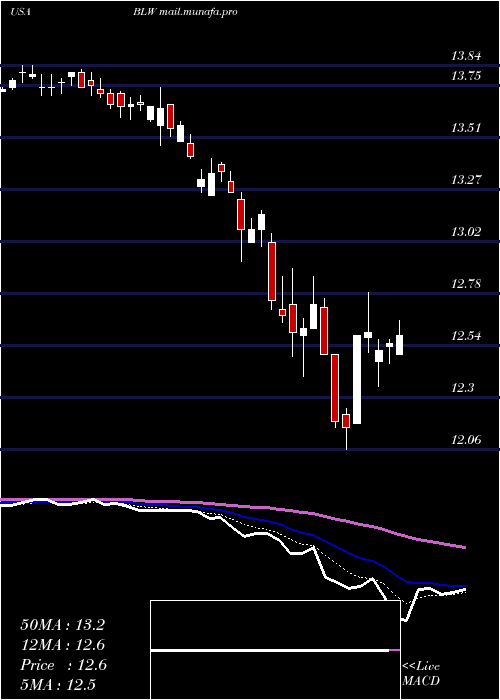Click the tall white rebound candle near 12.3
This screenshot has width=500, height=700.
click(357, 379)
